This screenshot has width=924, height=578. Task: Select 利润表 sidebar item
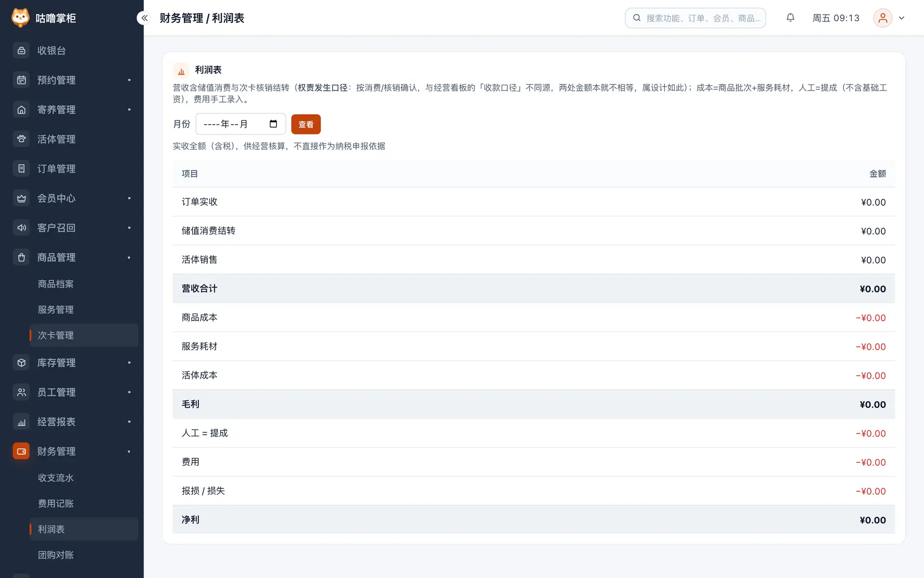[84, 529]
